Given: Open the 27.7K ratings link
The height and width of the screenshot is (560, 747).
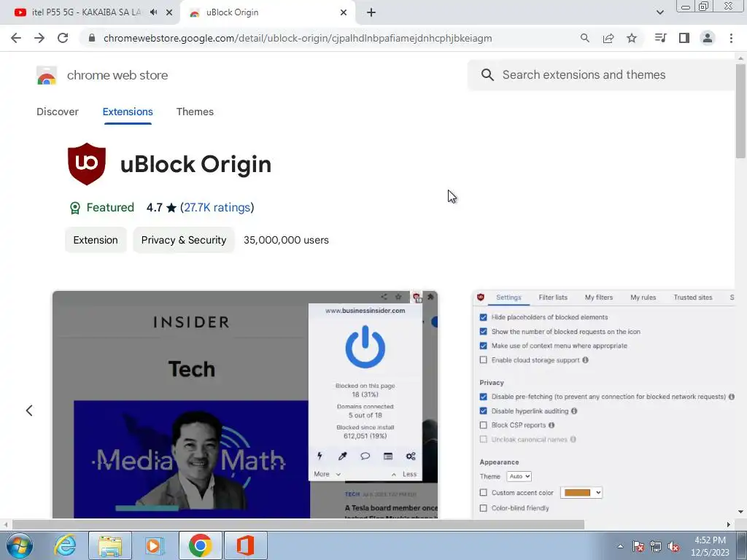Looking at the screenshot, I should point(217,208).
